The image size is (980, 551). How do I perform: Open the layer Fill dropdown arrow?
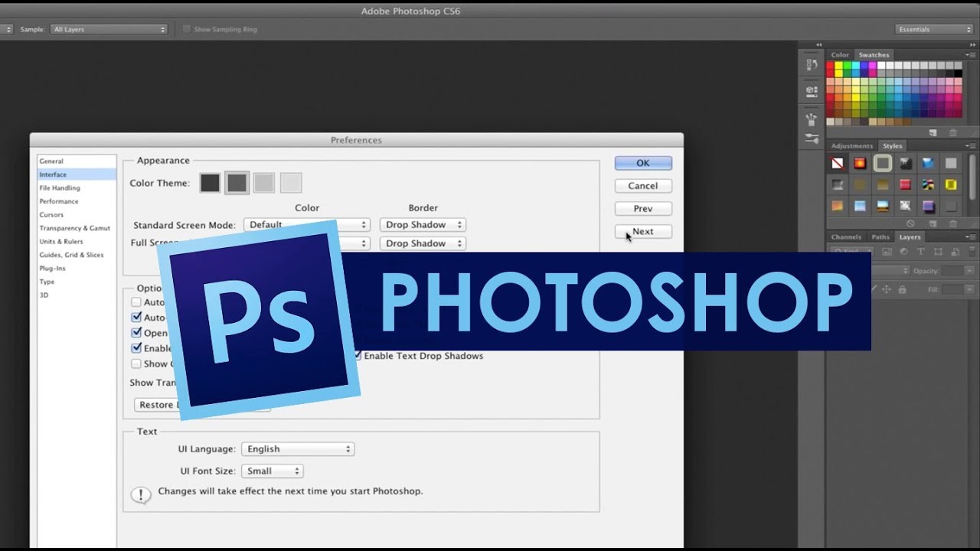[x=970, y=289]
